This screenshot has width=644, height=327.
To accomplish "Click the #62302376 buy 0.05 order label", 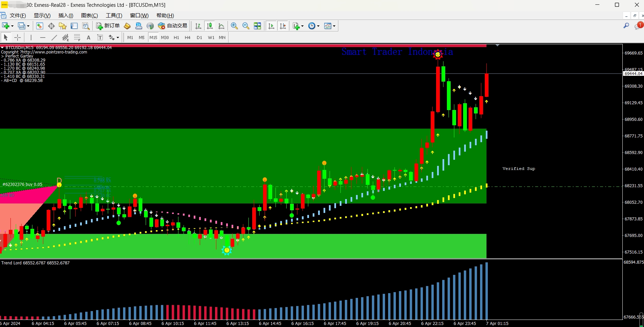I will coord(22,184).
